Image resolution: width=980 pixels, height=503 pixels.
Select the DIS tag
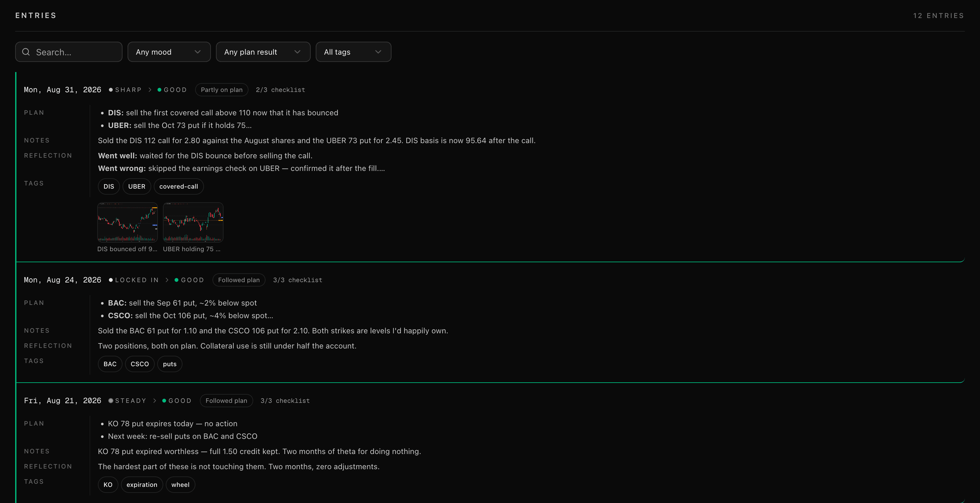pyautogui.click(x=109, y=187)
